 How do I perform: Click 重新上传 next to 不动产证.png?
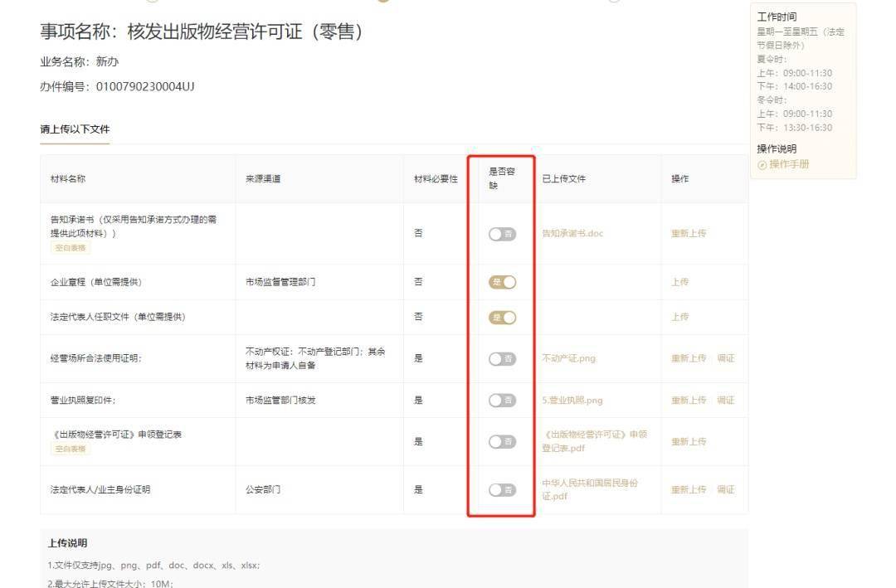(692, 358)
